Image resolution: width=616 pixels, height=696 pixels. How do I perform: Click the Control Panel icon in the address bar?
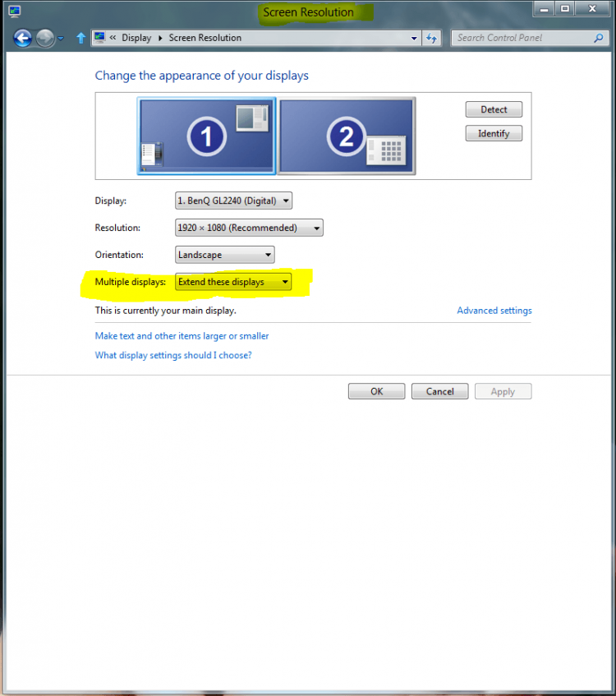coord(100,38)
